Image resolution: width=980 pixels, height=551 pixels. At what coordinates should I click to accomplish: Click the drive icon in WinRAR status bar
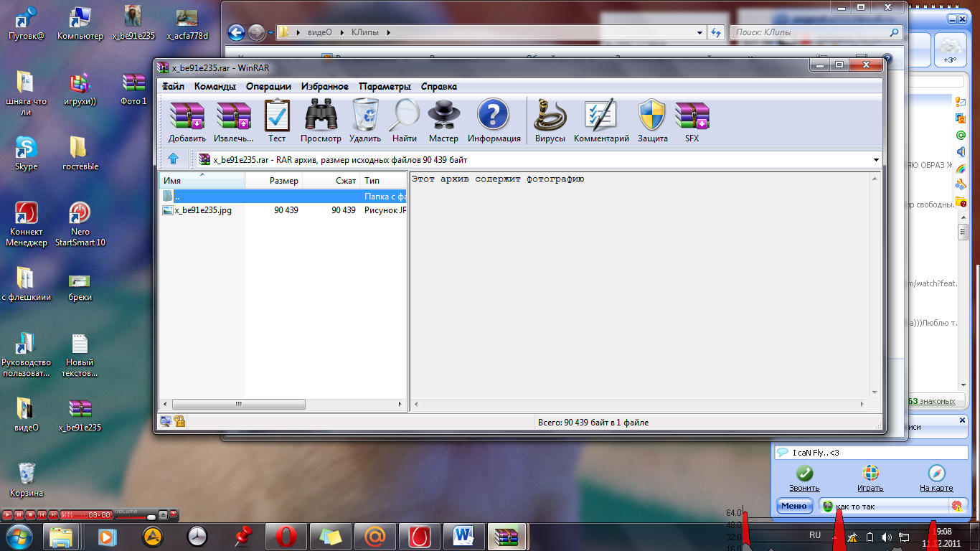tap(166, 422)
